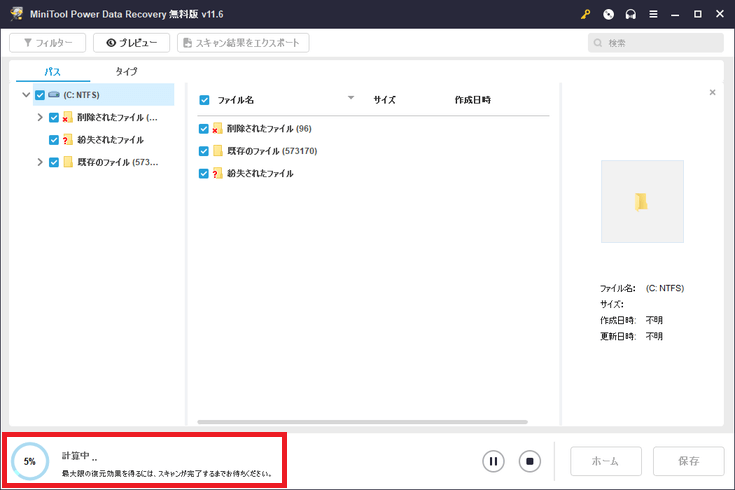Collapse the C: NTFS tree node
Image resolution: width=735 pixels, height=490 pixels.
click(26, 95)
